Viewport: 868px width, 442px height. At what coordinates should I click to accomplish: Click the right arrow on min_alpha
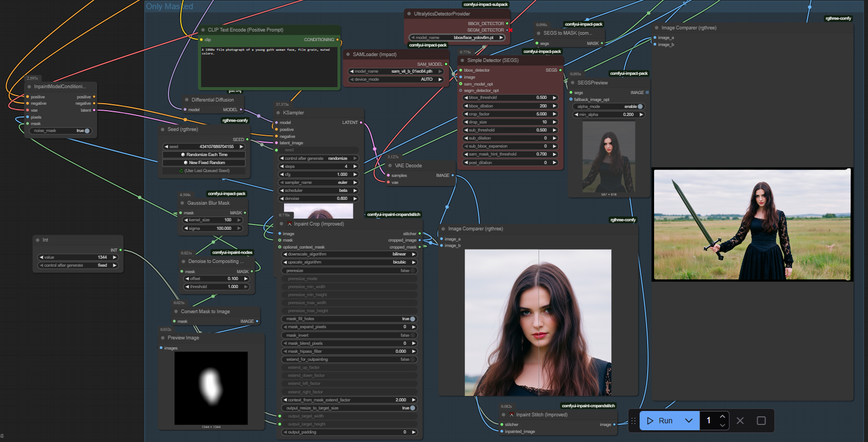pyautogui.click(x=641, y=114)
